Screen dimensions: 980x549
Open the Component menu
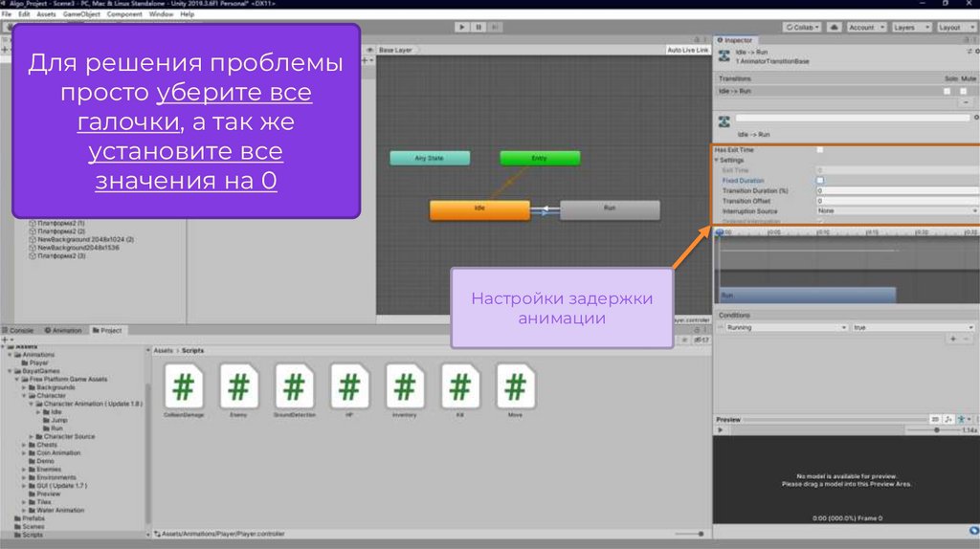124,13
